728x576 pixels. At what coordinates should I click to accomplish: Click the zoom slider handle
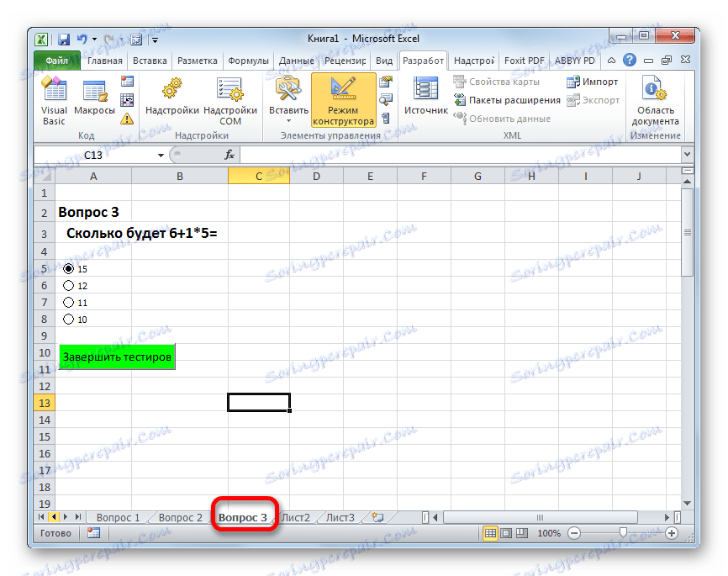pyautogui.click(x=623, y=533)
